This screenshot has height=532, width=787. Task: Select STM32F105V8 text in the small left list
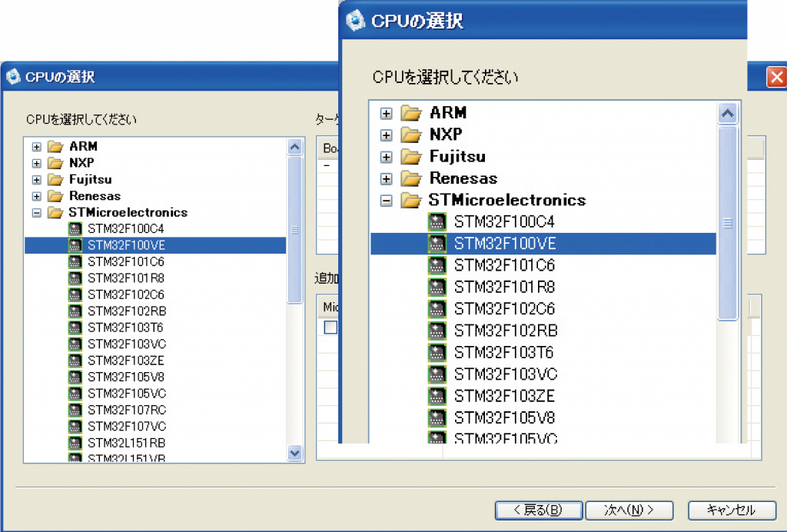[126, 377]
